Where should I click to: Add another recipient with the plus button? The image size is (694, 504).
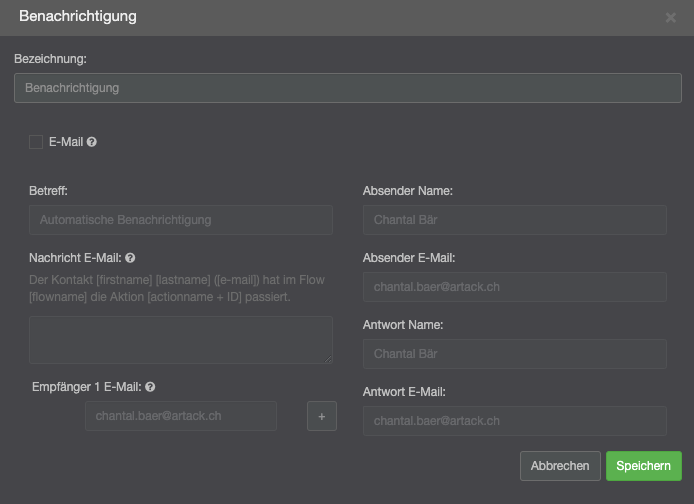pos(322,416)
